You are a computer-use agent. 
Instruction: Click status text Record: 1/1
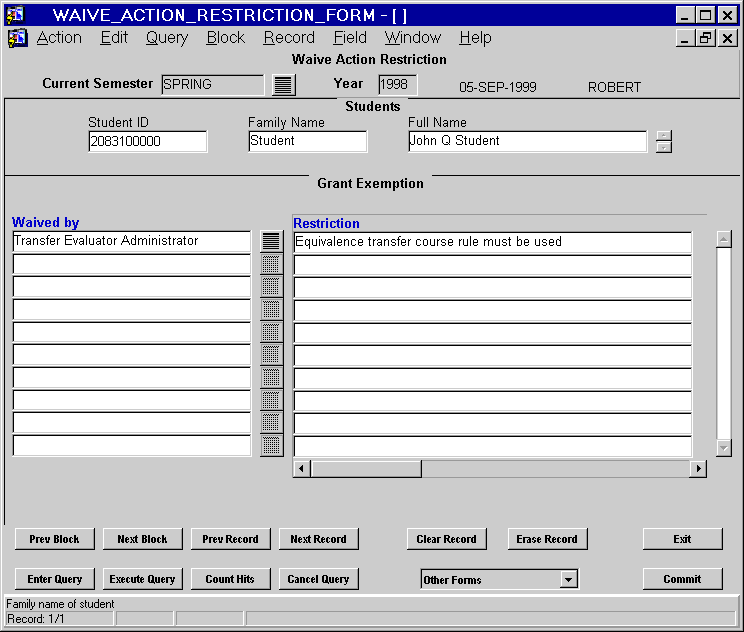pyautogui.click(x=36, y=619)
